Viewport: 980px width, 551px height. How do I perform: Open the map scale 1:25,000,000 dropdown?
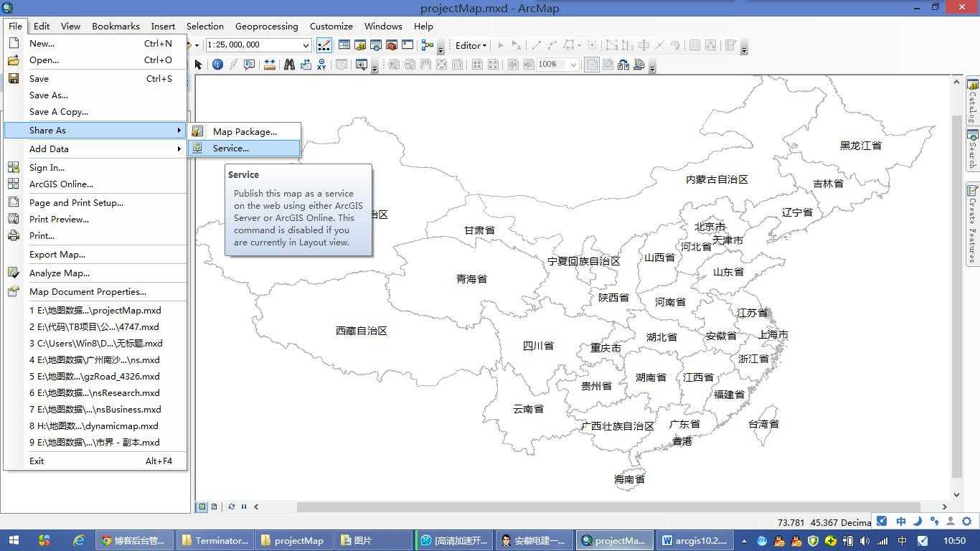tap(306, 45)
